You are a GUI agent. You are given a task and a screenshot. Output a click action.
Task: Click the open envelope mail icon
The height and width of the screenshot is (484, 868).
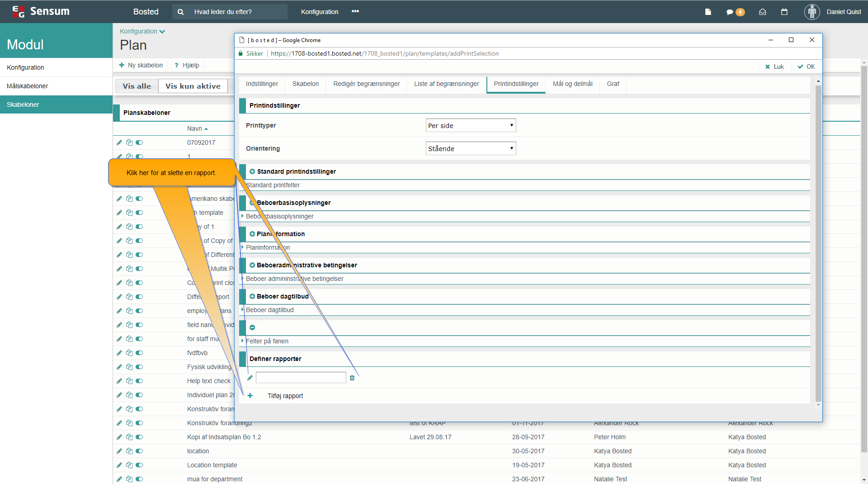click(763, 12)
